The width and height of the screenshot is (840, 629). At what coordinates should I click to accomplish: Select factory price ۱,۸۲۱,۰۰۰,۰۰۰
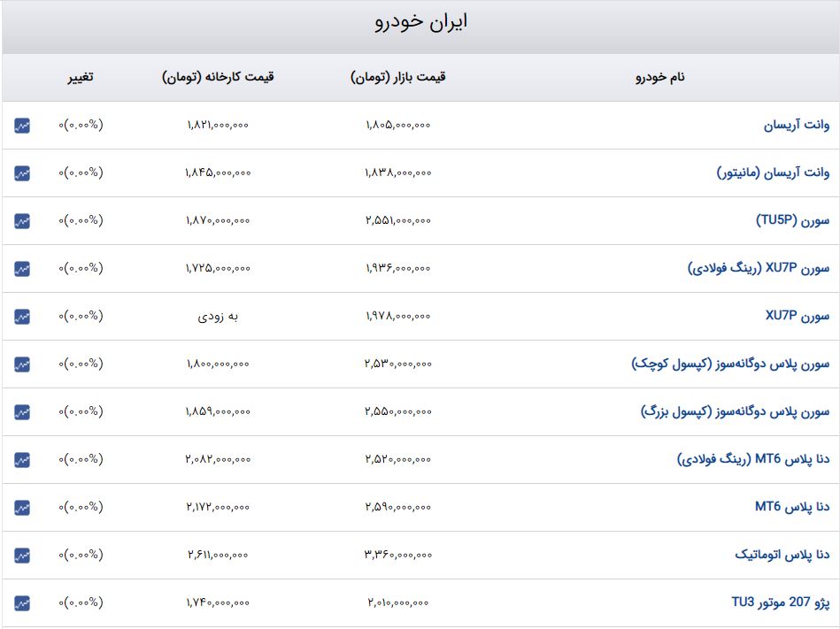218,126
